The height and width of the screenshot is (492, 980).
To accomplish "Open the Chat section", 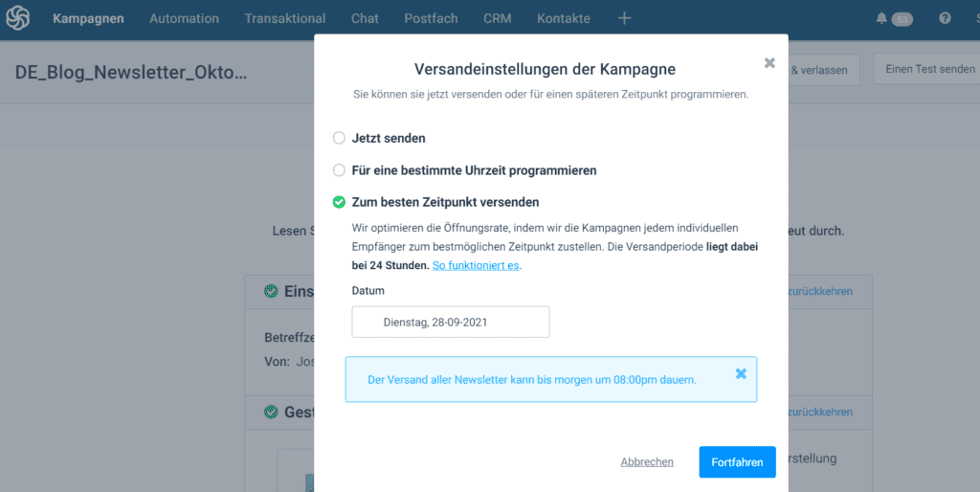I will point(365,19).
